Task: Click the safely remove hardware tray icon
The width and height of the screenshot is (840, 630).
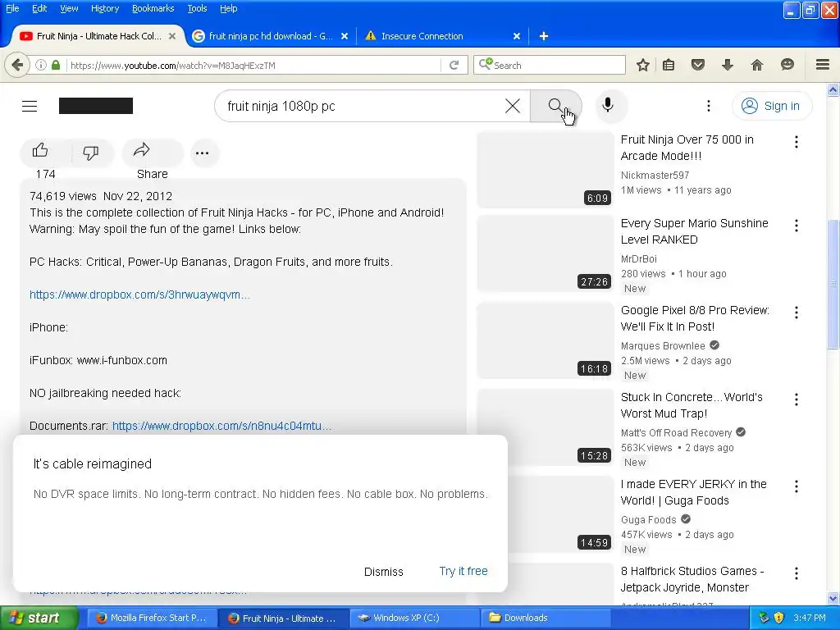Action: [764, 618]
